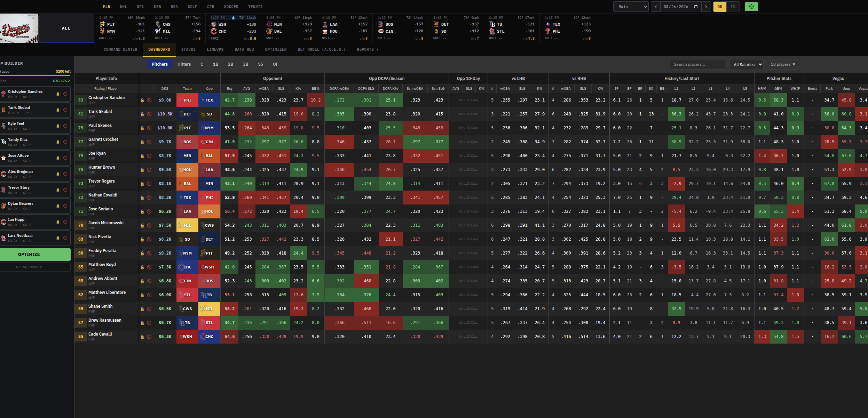
Task: Open the All Salaries dropdown
Action: click(x=746, y=64)
